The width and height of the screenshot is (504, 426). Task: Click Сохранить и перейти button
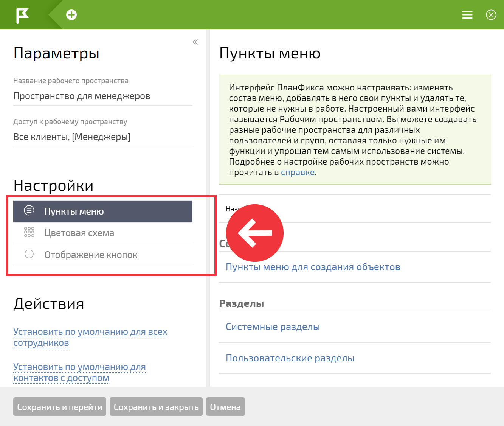coord(60,407)
